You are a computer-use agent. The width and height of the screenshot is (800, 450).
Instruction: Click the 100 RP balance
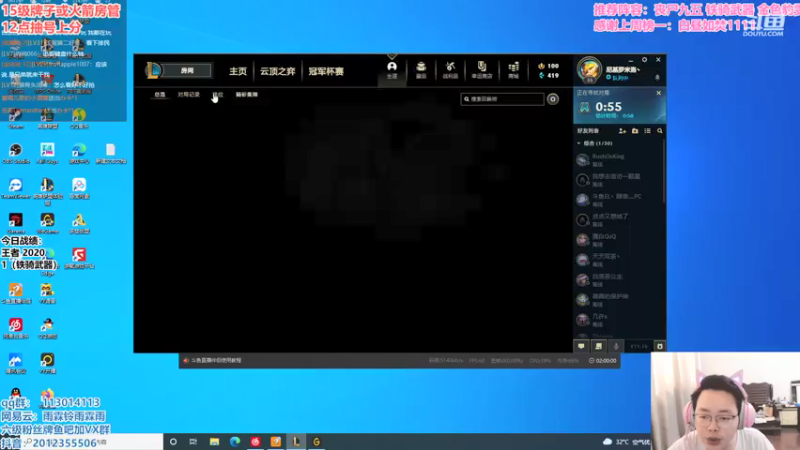point(548,66)
